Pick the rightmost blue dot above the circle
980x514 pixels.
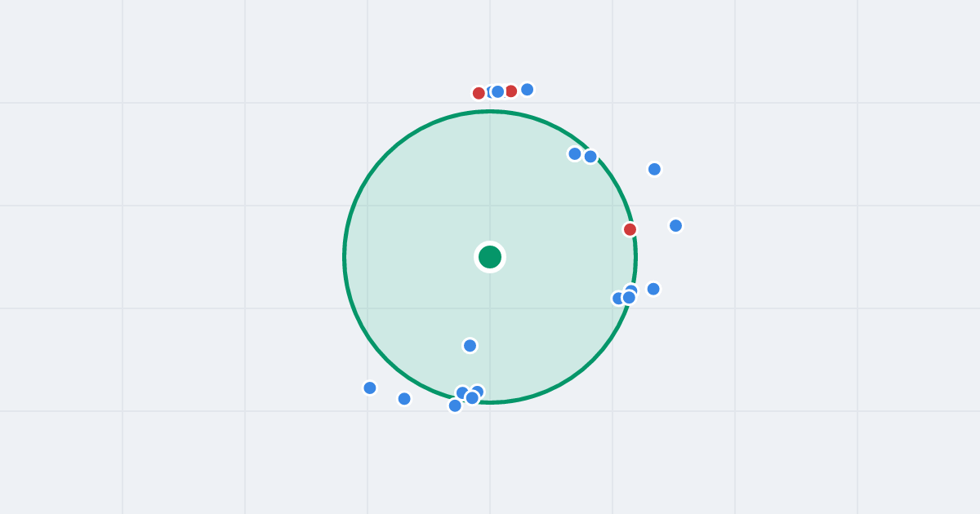527,89
